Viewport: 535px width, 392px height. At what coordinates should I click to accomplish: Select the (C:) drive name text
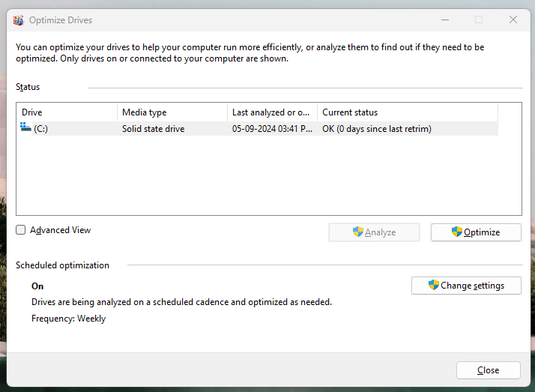click(x=40, y=129)
